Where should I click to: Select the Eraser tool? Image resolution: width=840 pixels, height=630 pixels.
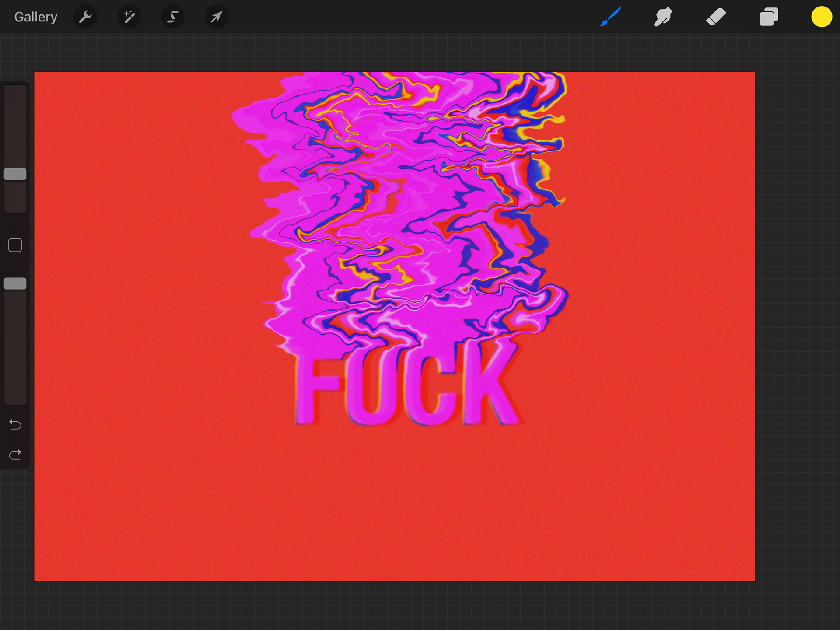click(716, 17)
